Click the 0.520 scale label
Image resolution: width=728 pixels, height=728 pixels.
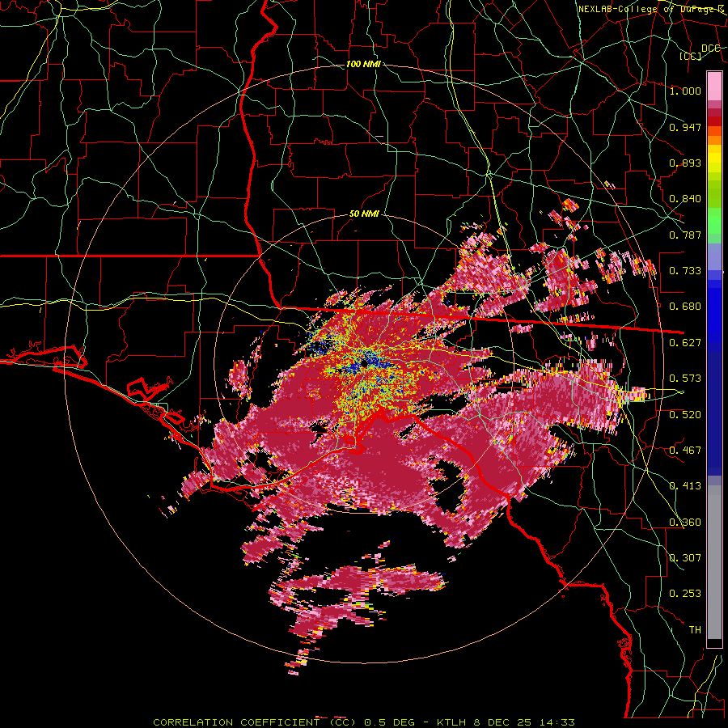point(685,415)
